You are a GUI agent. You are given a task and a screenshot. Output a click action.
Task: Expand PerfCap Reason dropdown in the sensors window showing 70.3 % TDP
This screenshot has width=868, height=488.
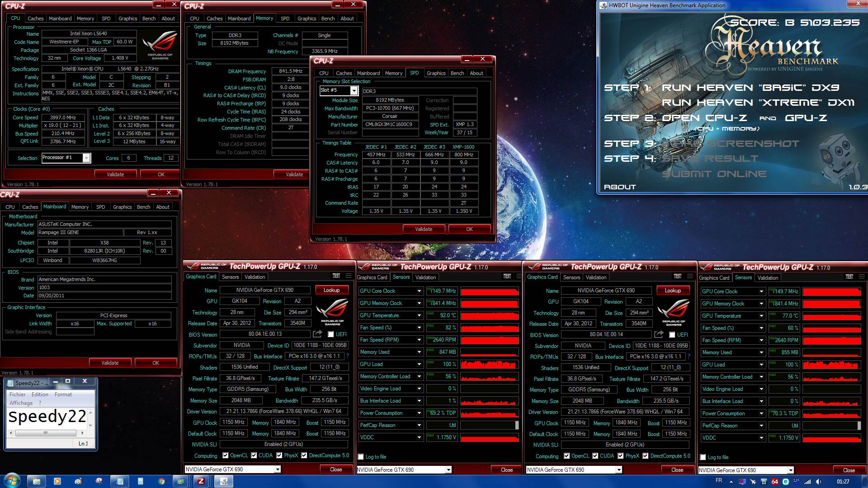pyautogui.click(x=761, y=426)
